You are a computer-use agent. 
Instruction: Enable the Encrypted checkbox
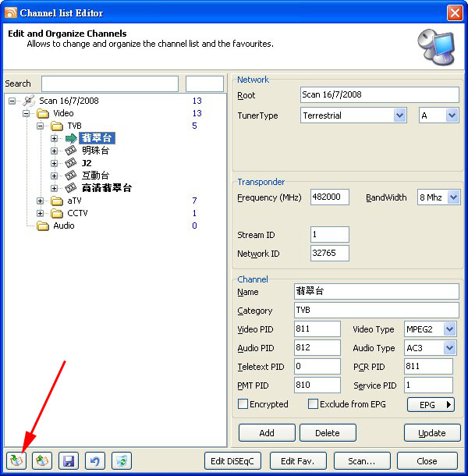tap(243, 404)
